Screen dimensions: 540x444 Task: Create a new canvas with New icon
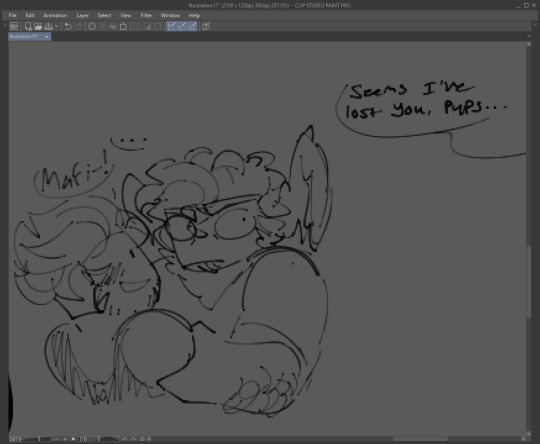tap(28, 26)
